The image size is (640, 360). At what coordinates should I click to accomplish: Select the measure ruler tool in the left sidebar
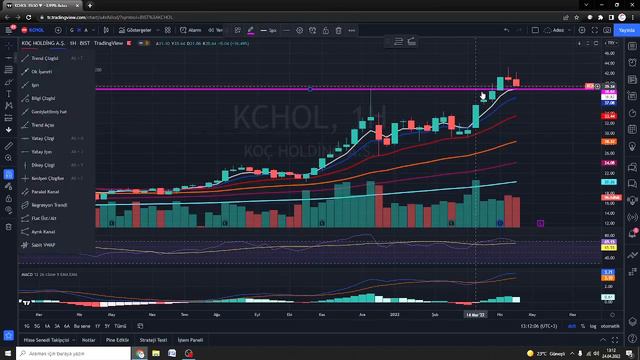8,146
